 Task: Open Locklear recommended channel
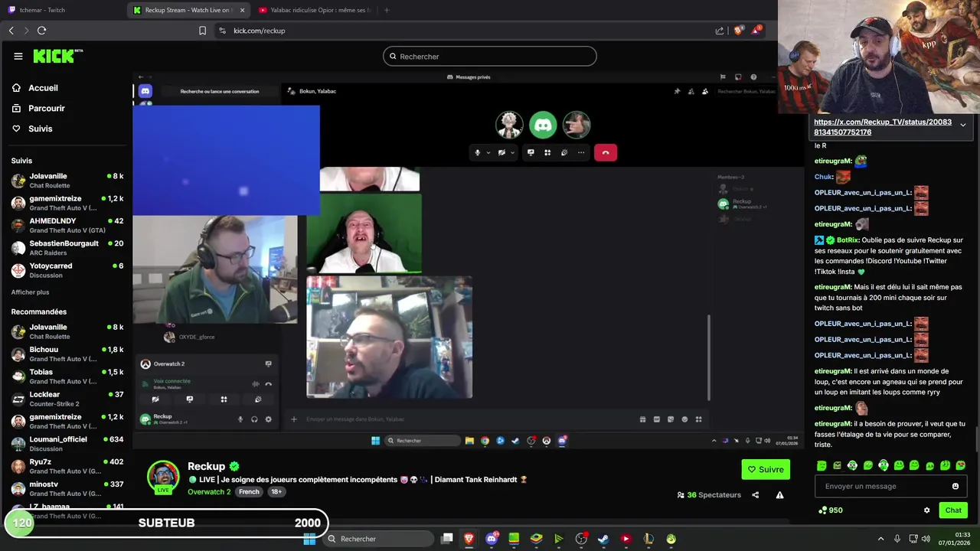point(67,399)
